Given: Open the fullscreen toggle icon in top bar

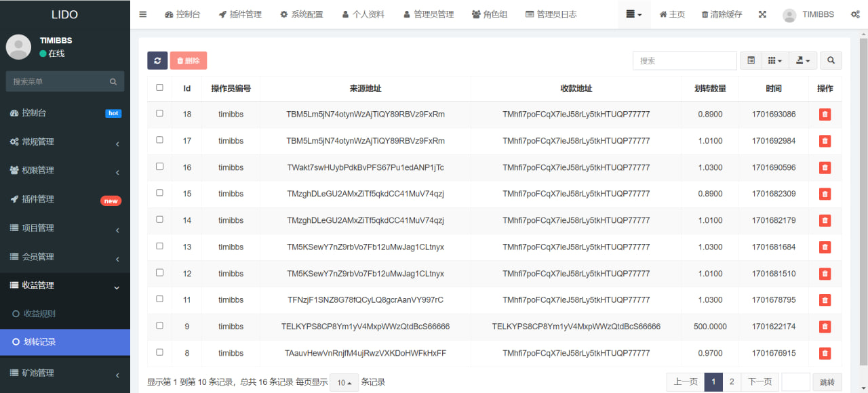Looking at the screenshot, I should (x=762, y=14).
